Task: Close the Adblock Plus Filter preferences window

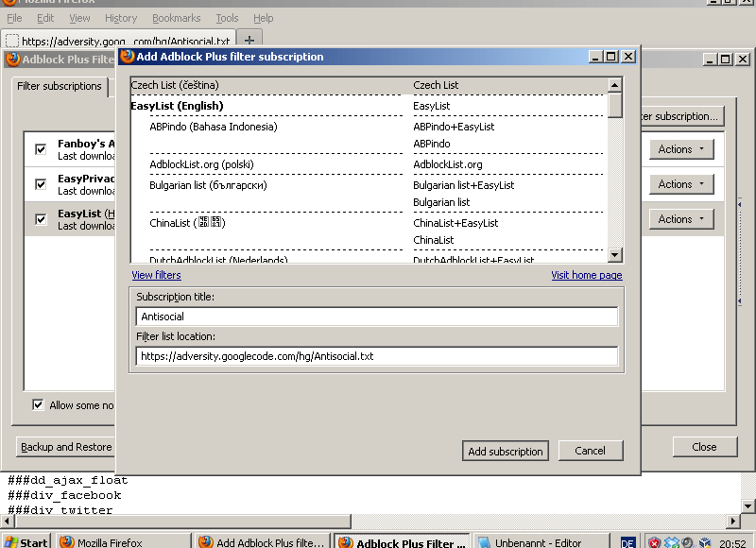Action: [704, 447]
